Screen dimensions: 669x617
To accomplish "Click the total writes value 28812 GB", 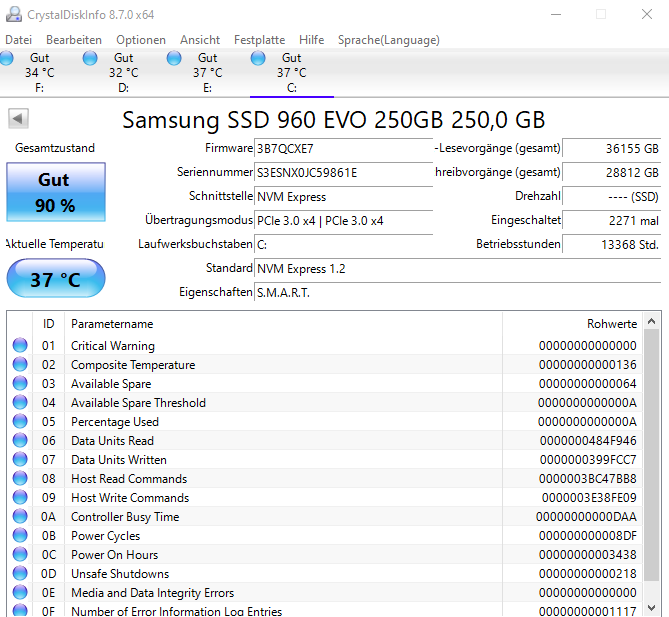I will (612, 172).
